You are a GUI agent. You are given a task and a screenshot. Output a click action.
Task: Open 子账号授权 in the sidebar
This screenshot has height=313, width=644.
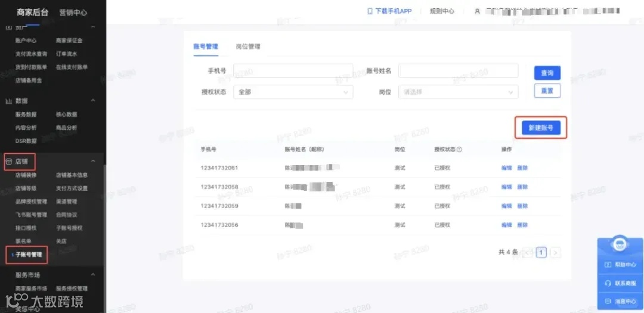pos(69,228)
